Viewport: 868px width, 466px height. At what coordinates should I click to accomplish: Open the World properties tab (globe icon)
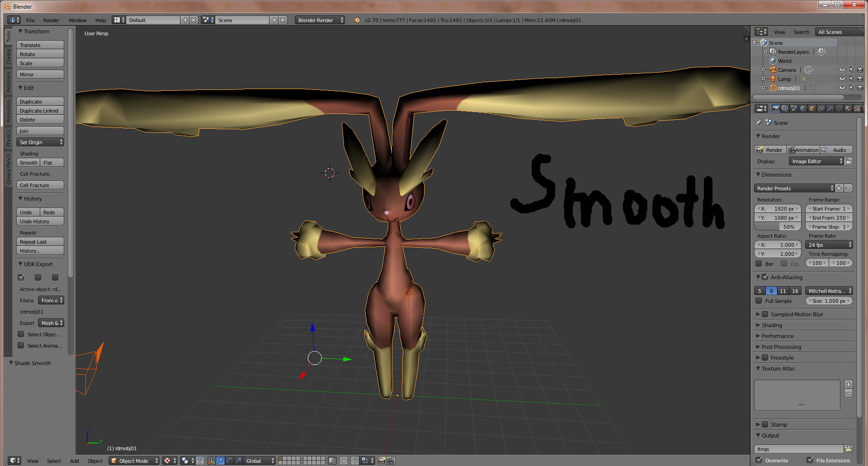[803, 108]
